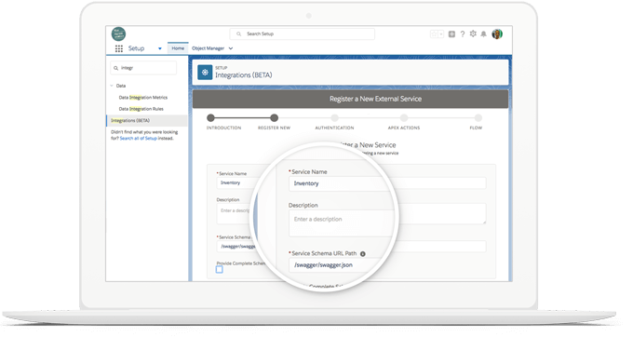Open the favorites list dropdown arrow

pos(441,34)
